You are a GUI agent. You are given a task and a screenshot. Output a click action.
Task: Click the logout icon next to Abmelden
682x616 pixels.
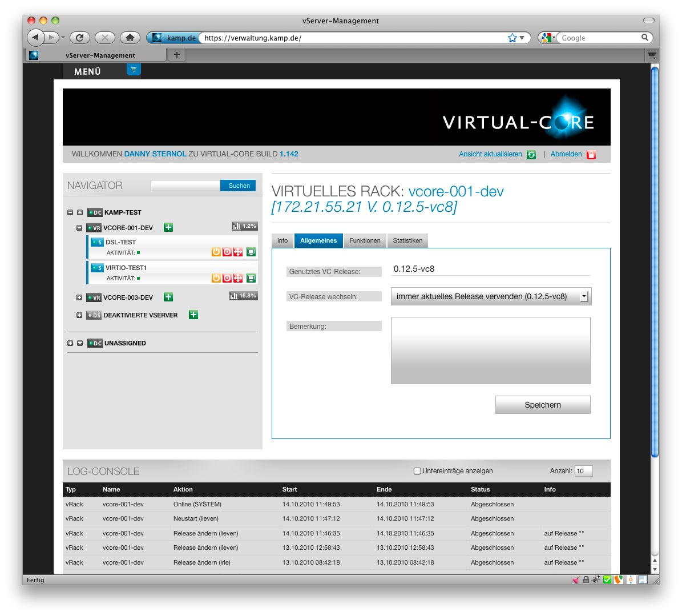[x=591, y=154]
